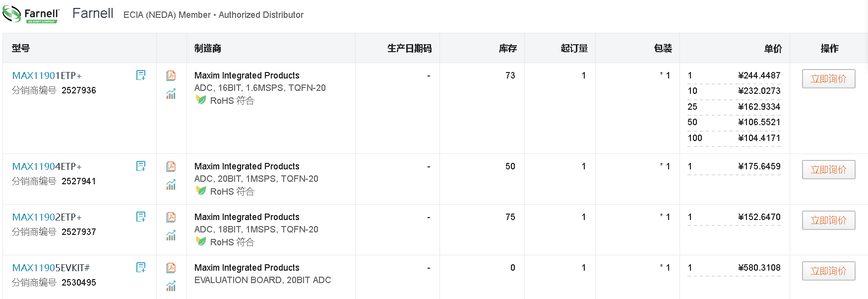The image size is (868, 299).
Task: Click the 单价 column header
Action: (773, 48)
